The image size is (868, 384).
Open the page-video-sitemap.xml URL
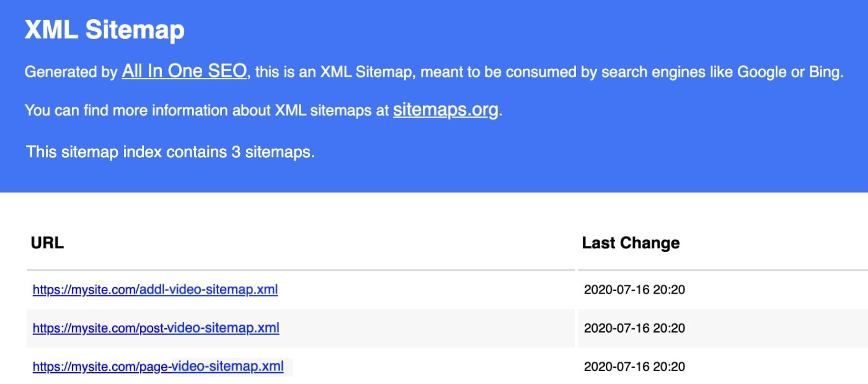coord(158,367)
